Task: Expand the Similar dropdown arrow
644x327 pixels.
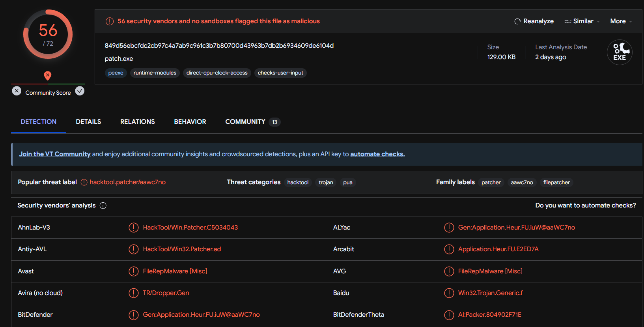Action: pyautogui.click(x=598, y=22)
